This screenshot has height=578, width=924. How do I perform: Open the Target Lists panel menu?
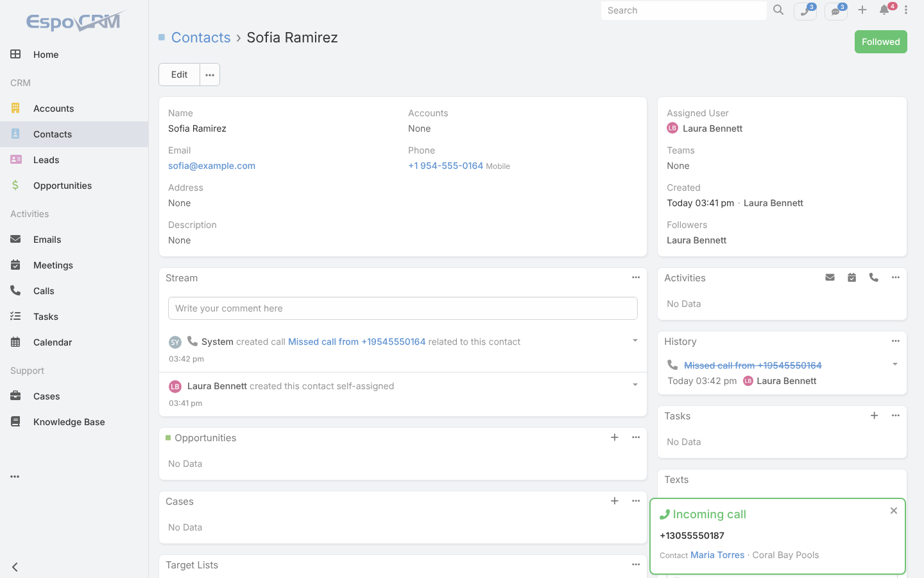(636, 565)
